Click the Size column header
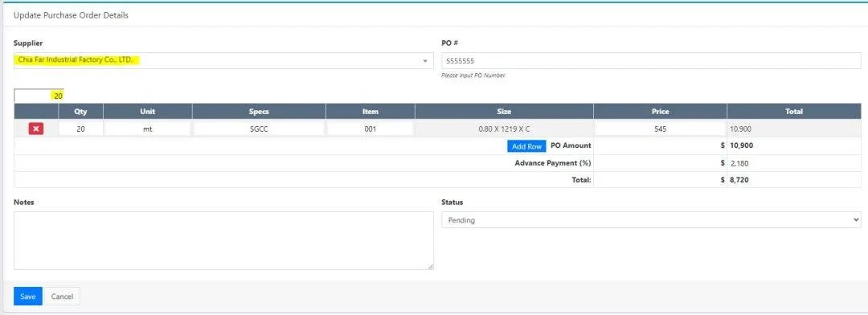The width and height of the screenshot is (868, 315). tap(504, 111)
